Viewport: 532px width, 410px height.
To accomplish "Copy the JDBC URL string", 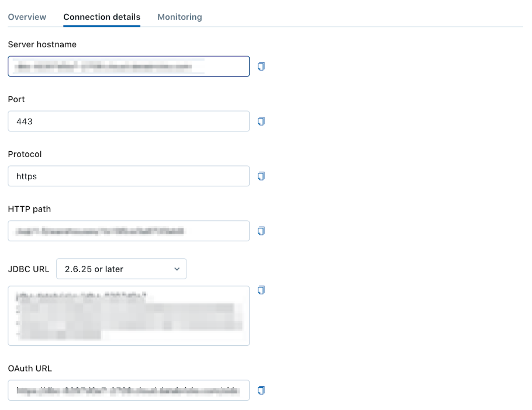I will [261, 290].
